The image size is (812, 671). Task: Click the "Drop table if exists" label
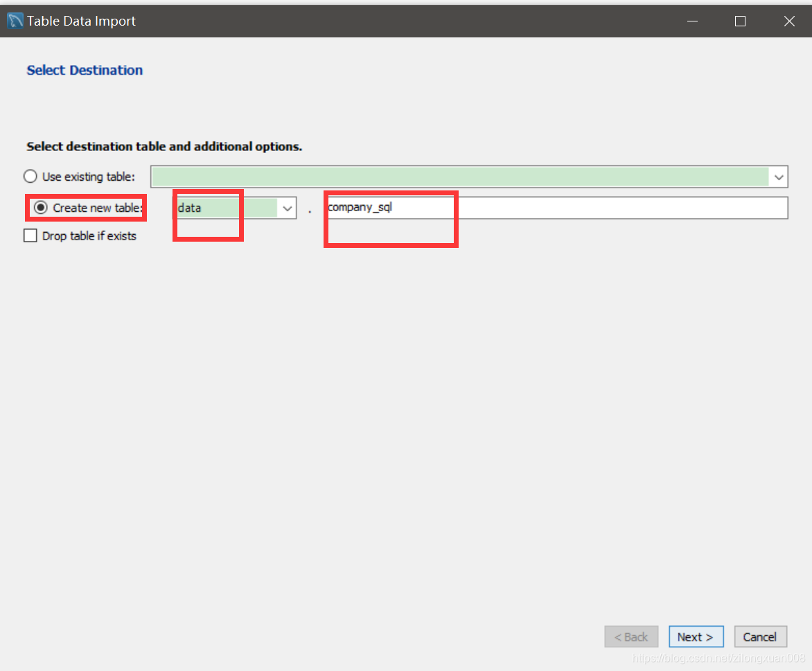[x=88, y=235]
